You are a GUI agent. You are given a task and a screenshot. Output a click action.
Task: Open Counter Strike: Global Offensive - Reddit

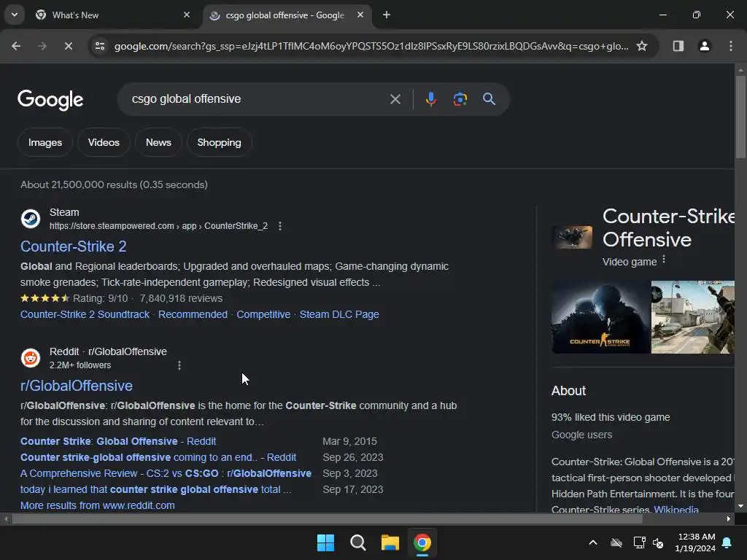pos(118,441)
